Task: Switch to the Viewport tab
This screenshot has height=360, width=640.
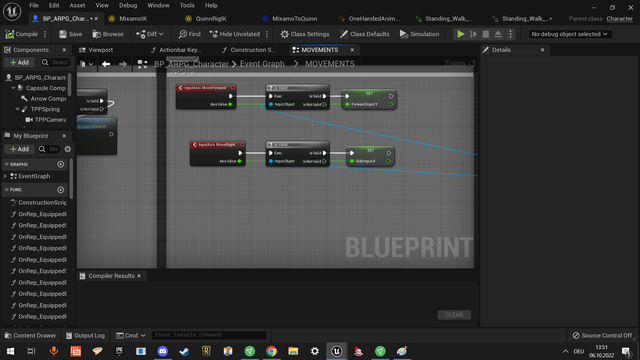Action: pos(100,50)
